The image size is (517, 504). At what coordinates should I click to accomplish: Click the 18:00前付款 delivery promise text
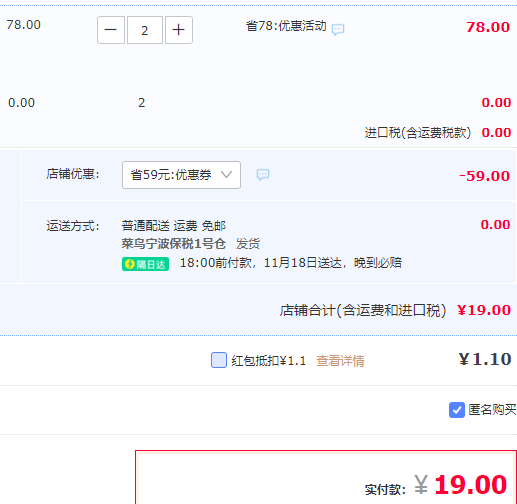tap(216, 263)
